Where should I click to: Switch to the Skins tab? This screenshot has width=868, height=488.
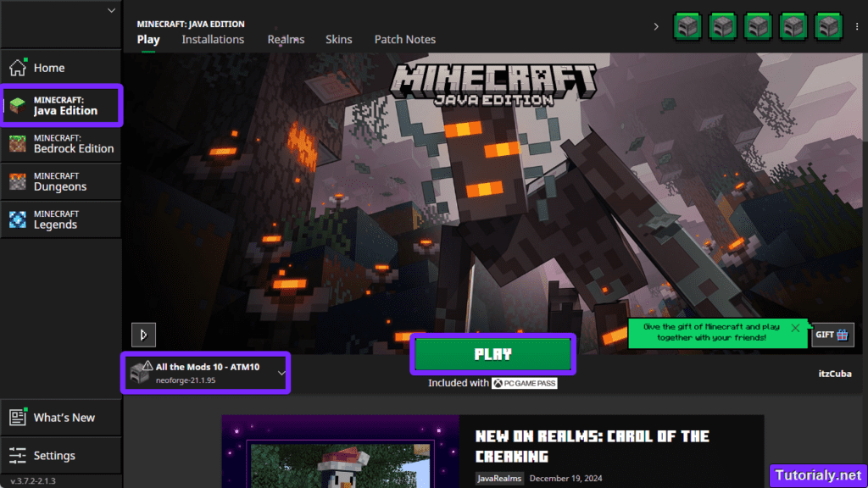pyautogui.click(x=339, y=40)
